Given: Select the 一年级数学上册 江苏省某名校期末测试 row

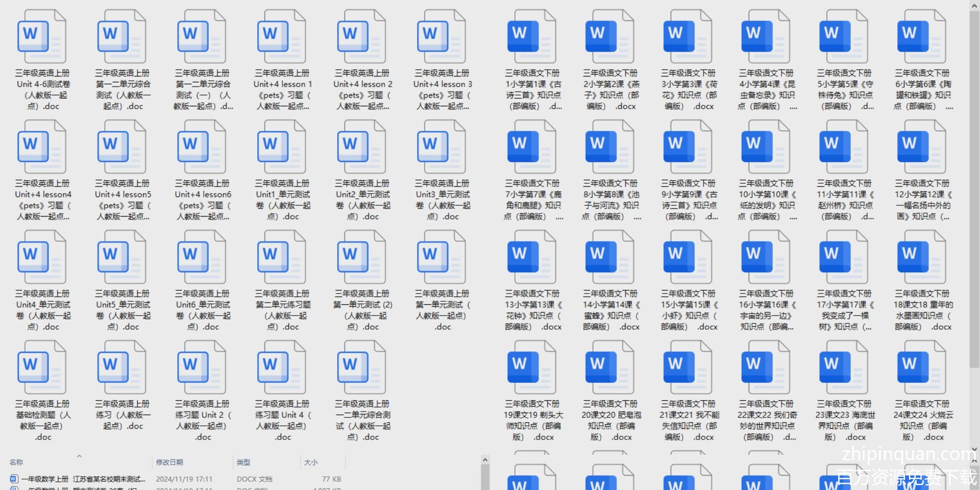Looking at the screenshot, I should (175, 479).
